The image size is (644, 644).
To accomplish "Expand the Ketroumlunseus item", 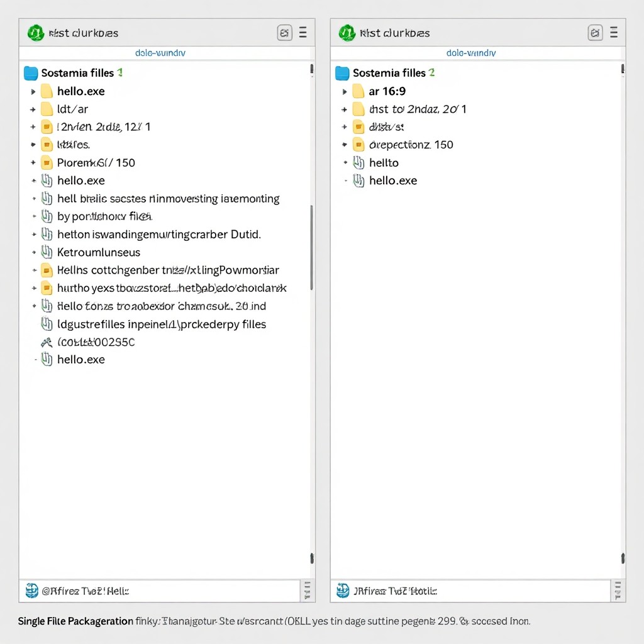I will [33, 253].
